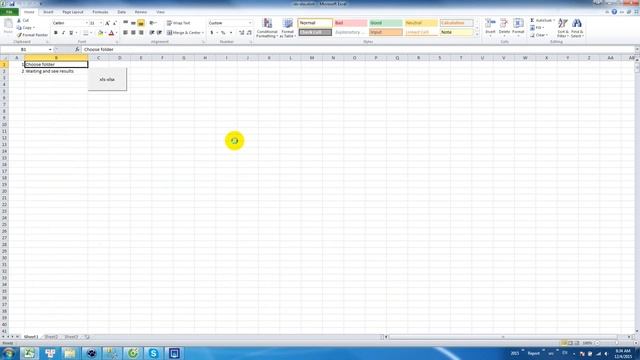Screen dimensions: 640x360
Task: Open the AutoSum dropdown
Action: click(554, 20)
